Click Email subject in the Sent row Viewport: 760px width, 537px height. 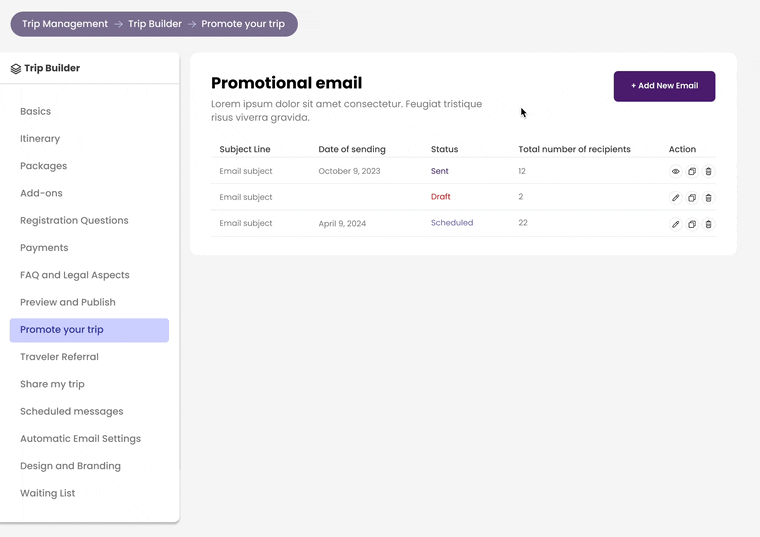click(x=246, y=171)
